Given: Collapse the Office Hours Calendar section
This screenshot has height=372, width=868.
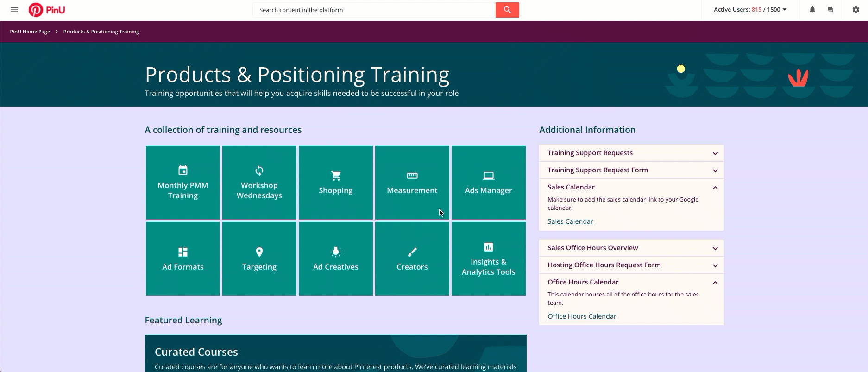Looking at the screenshot, I should (631, 282).
